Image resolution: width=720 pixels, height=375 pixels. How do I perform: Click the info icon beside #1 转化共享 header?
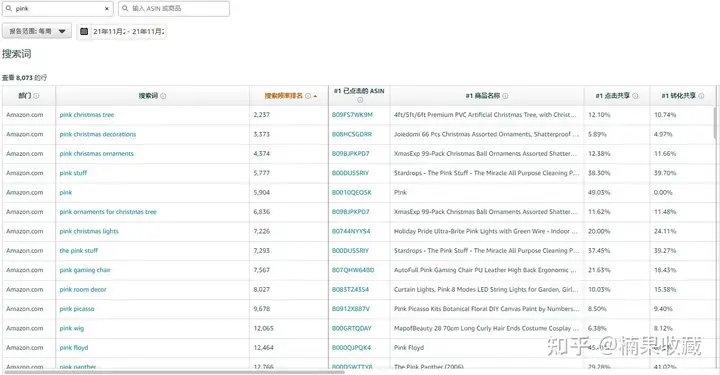[701, 96]
